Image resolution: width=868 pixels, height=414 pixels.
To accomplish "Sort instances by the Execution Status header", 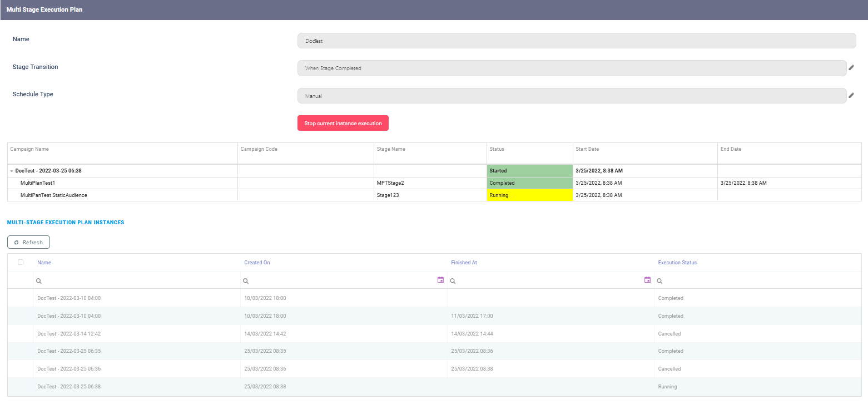I will pyautogui.click(x=677, y=262).
